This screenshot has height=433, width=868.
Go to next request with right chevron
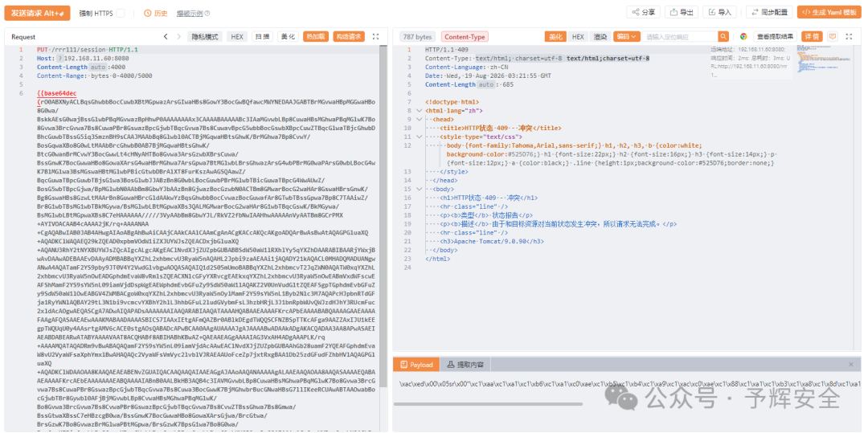pos(178,36)
